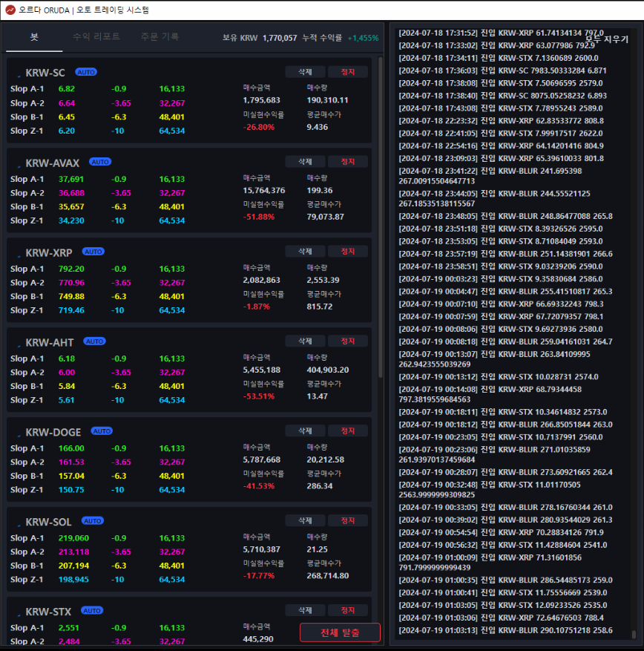Click KRW-SOL purchase amount 5,710,387

coord(261,549)
